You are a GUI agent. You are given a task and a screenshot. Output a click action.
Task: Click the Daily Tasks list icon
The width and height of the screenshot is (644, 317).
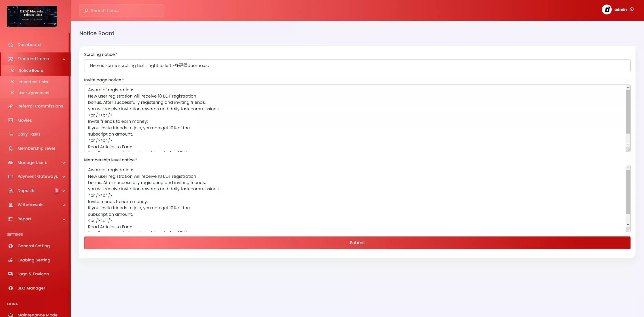(x=11, y=134)
